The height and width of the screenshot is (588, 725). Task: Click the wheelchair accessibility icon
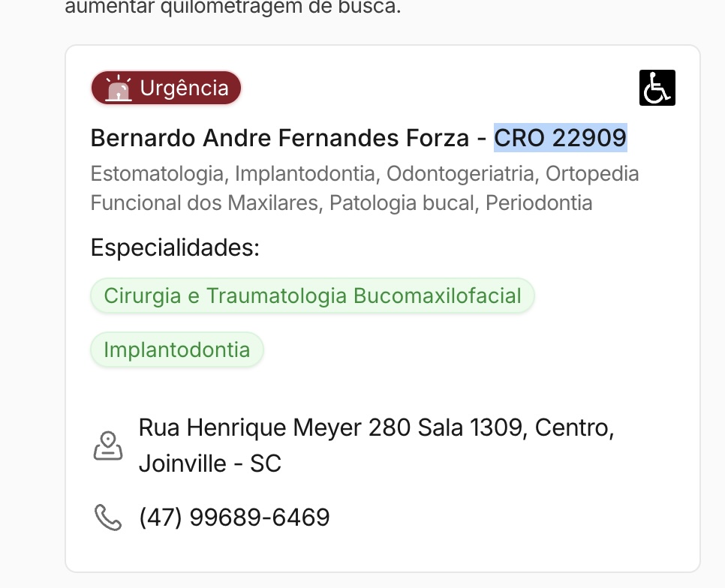coord(657,88)
